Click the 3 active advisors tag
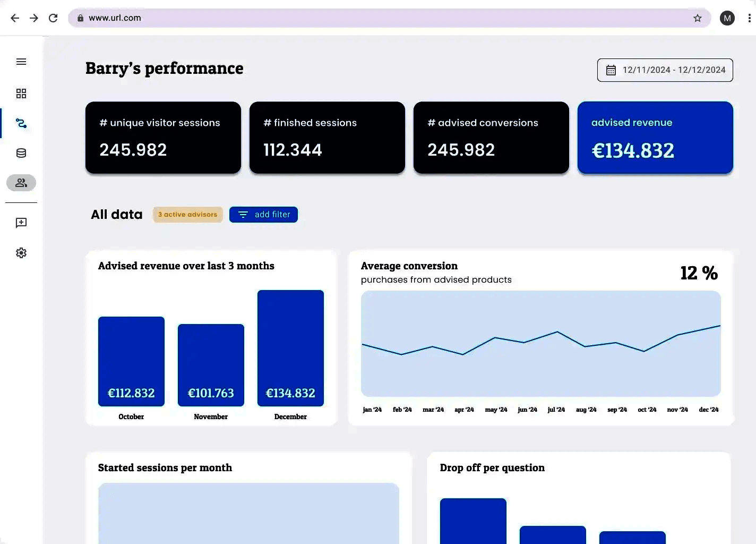Image resolution: width=756 pixels, height=544 pixels. click(x=188, y=215)
